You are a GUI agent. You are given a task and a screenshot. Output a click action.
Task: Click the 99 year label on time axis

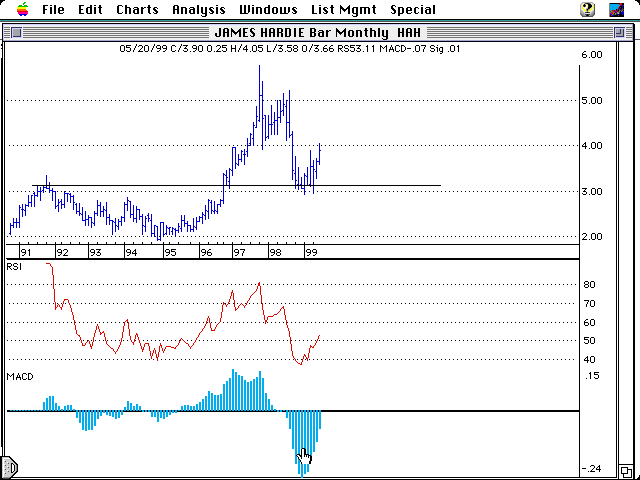(x=311, y=253)
